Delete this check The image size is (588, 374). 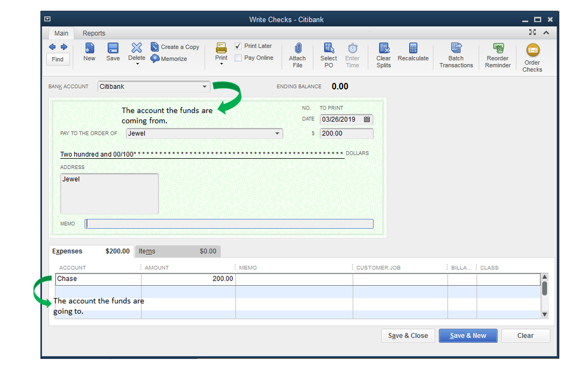pyautogui.click(x=137, y=51)
